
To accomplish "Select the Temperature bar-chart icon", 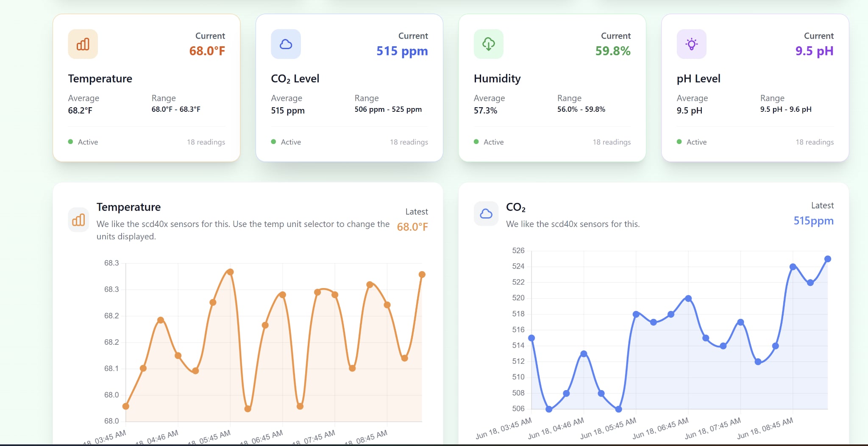I will [x=83, y=44].
